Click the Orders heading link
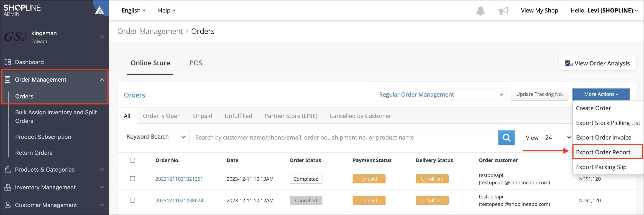Viewport: 644px width, 215px height. pyautogui.click(x=135, y=95)
